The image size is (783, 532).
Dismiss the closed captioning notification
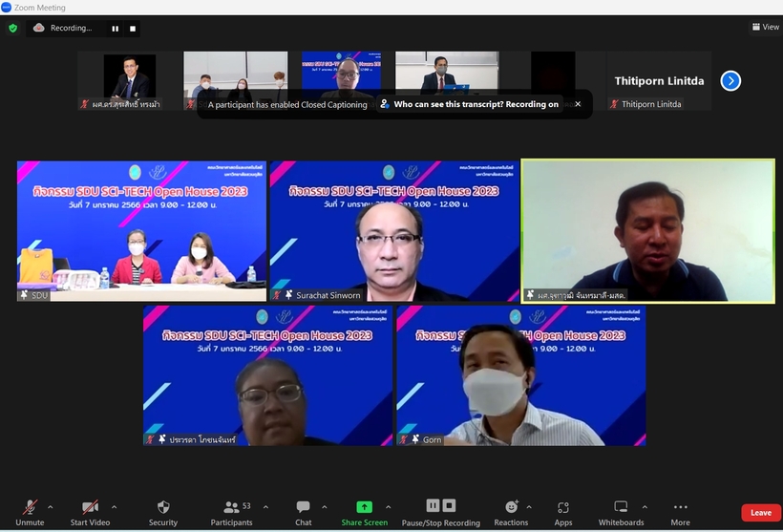(578, 104)
